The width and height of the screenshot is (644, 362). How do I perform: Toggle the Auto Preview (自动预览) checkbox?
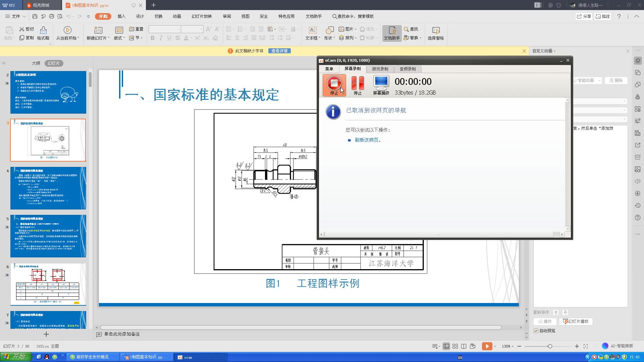click(536, 331)
